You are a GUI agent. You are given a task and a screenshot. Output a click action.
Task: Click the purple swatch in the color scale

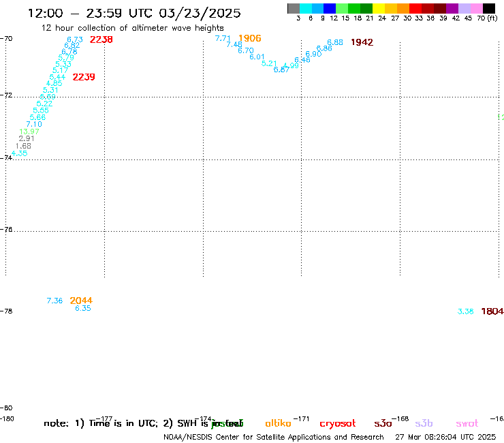(x=452, y=8)
